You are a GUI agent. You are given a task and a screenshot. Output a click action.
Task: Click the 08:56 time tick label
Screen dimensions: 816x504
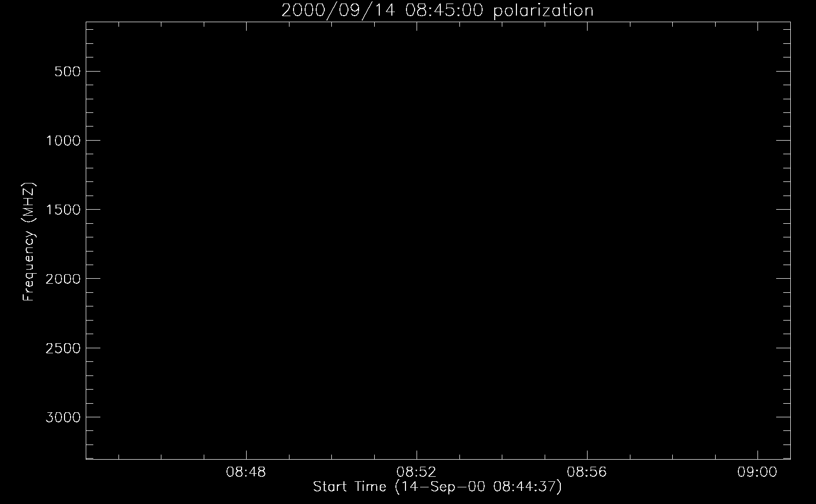coord(587,472)
